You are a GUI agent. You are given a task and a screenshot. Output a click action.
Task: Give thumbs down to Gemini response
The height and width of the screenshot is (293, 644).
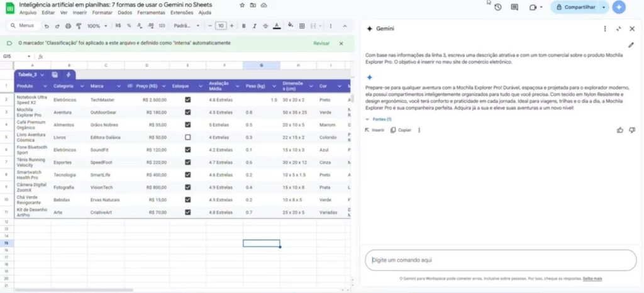(x=632, y=130)
